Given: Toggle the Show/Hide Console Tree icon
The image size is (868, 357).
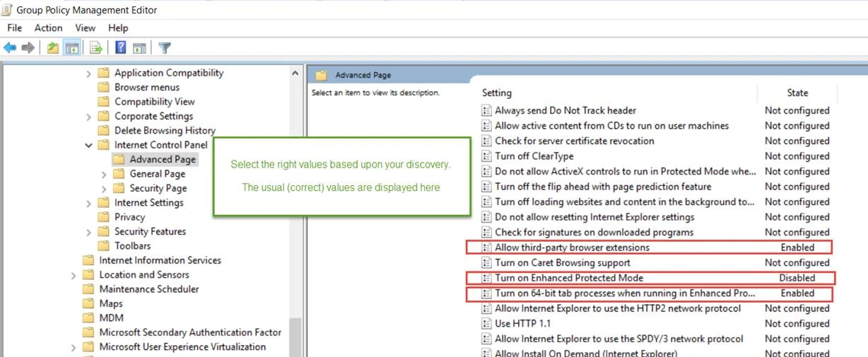Looking at the screenshot, I should [71, 48].
